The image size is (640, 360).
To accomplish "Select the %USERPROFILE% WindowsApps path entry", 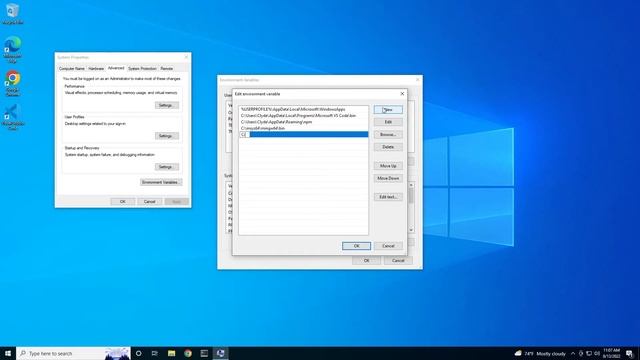I will point(303,109).
